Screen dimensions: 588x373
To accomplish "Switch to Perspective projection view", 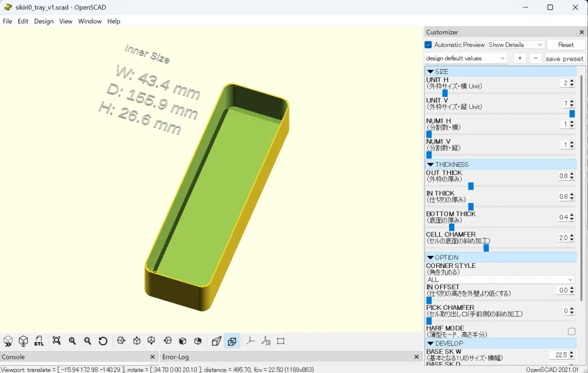I will click(216, 341).
